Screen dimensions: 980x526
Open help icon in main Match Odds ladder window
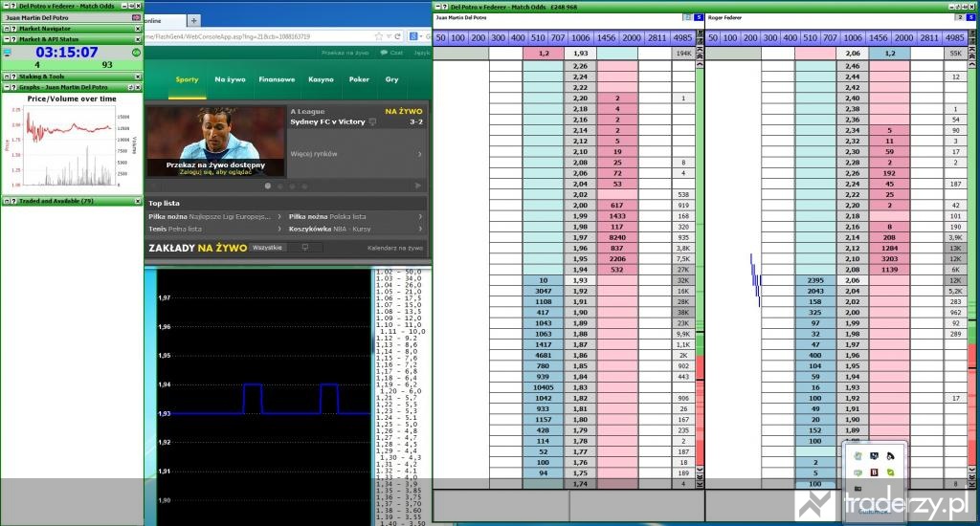click(x=445, y=7)
